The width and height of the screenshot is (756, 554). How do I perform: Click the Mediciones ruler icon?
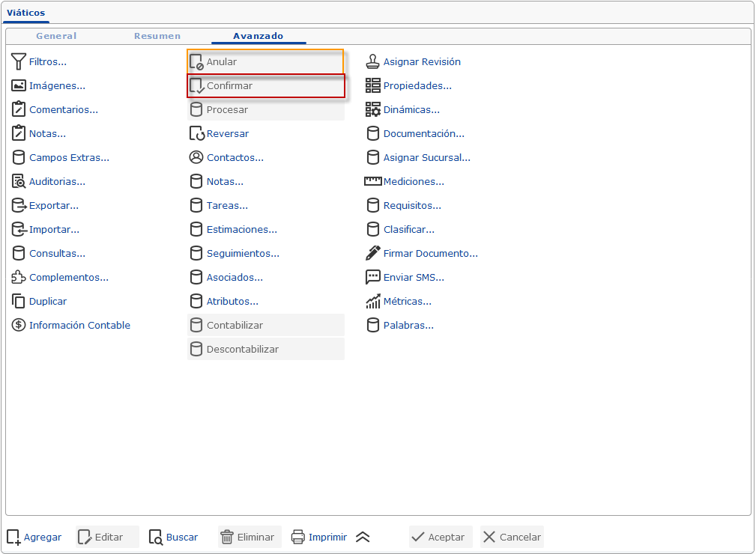(373, 182)
